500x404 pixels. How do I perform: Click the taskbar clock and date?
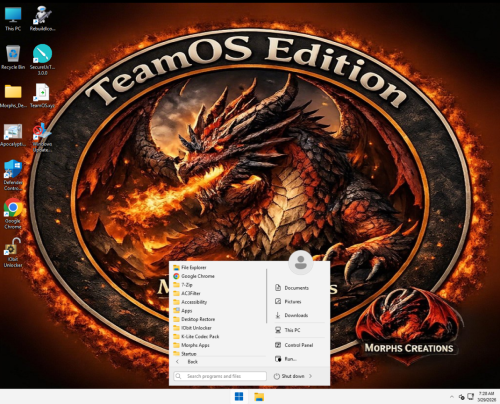[487, 397]
